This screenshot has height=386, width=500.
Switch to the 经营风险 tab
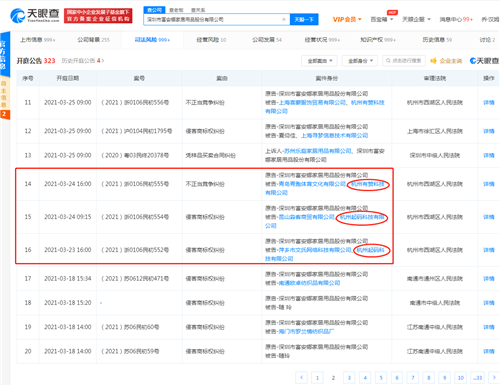tap(211, 40)
